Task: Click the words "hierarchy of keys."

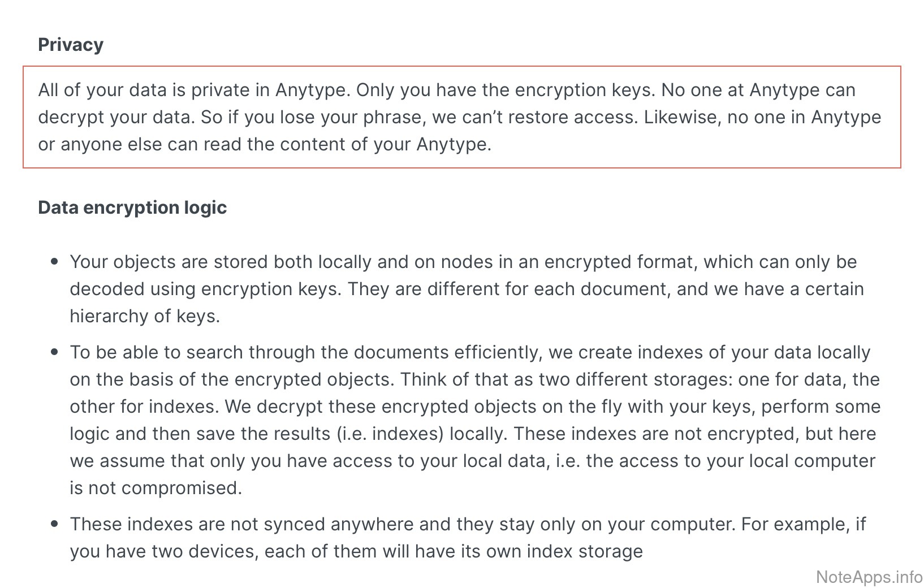Action: pos(145,316)
